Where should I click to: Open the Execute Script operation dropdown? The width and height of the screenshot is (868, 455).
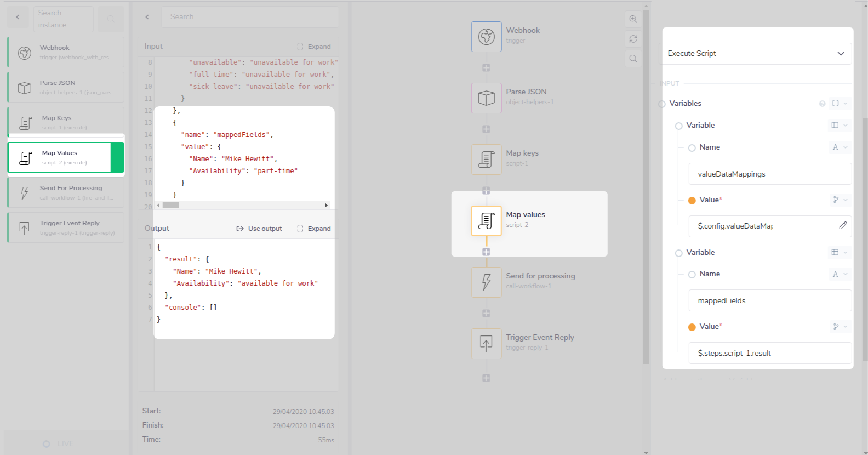(x=756, y=54)
